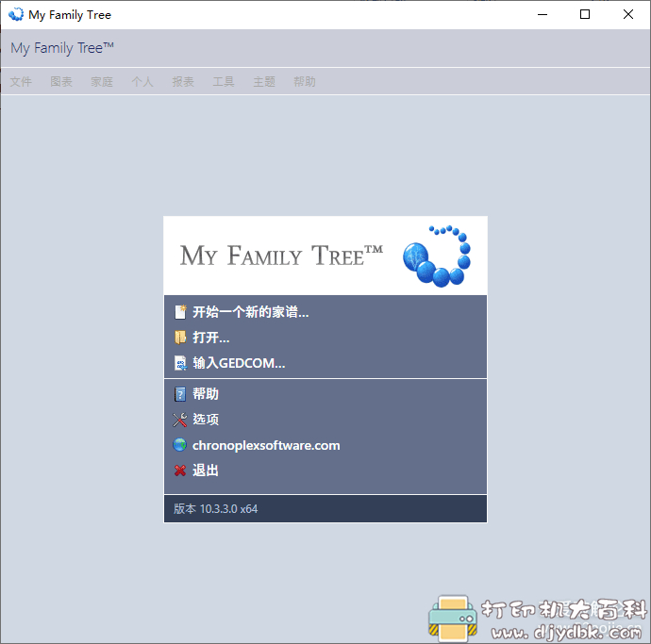Choose 打开... to open a file
Image resolution: width=651 pixels, height=644 pixels.
tap(211, 338)
